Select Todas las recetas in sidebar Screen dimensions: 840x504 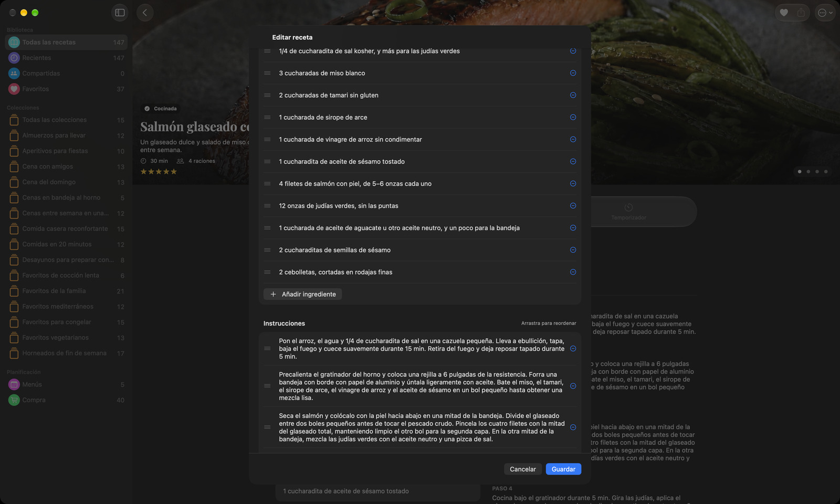(x=66, y=42)
